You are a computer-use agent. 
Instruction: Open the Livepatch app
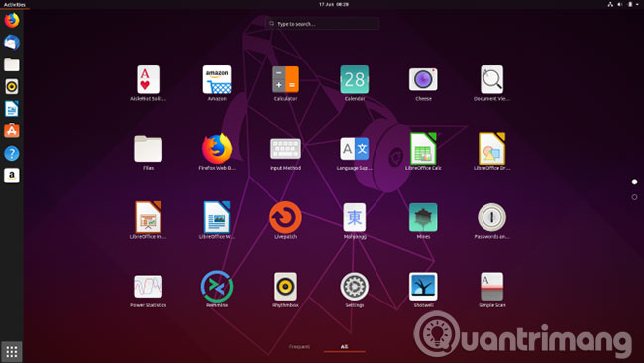coord(285,217)
